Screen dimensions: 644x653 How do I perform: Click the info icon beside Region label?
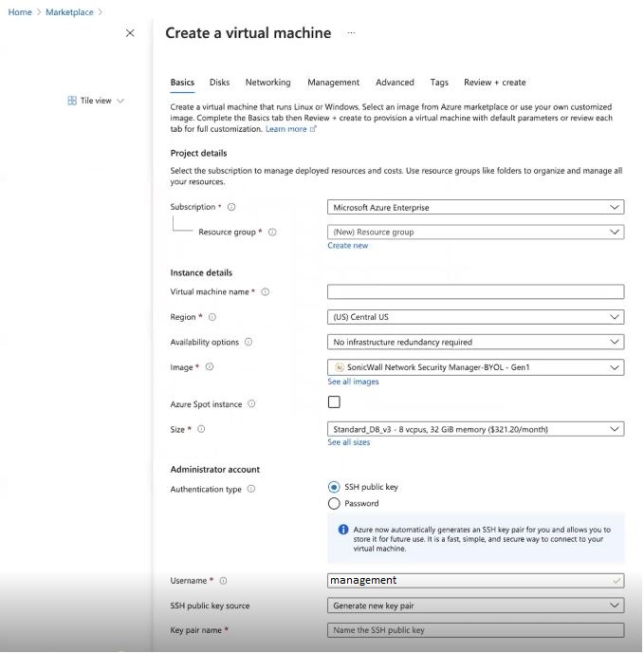click(212, 317)
